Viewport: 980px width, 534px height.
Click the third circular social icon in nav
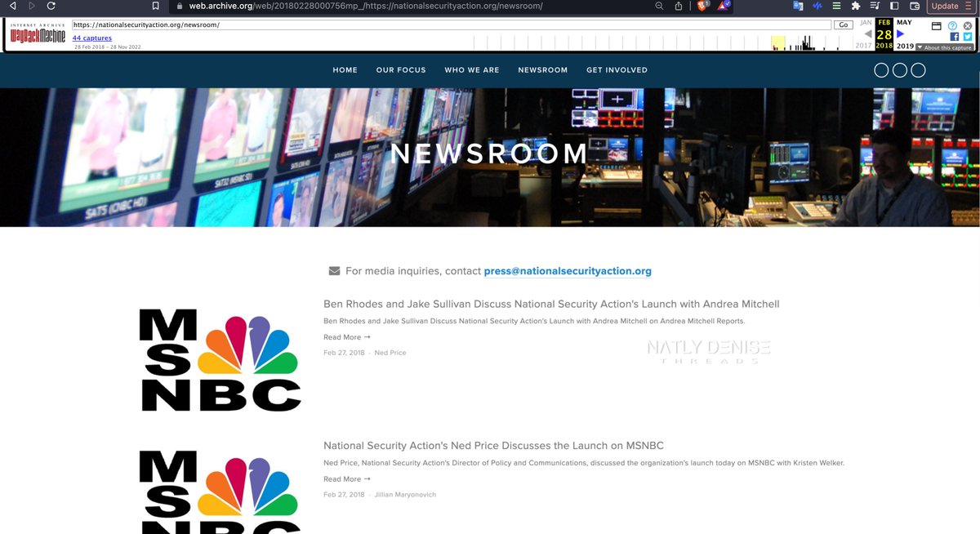click(918, 70)
